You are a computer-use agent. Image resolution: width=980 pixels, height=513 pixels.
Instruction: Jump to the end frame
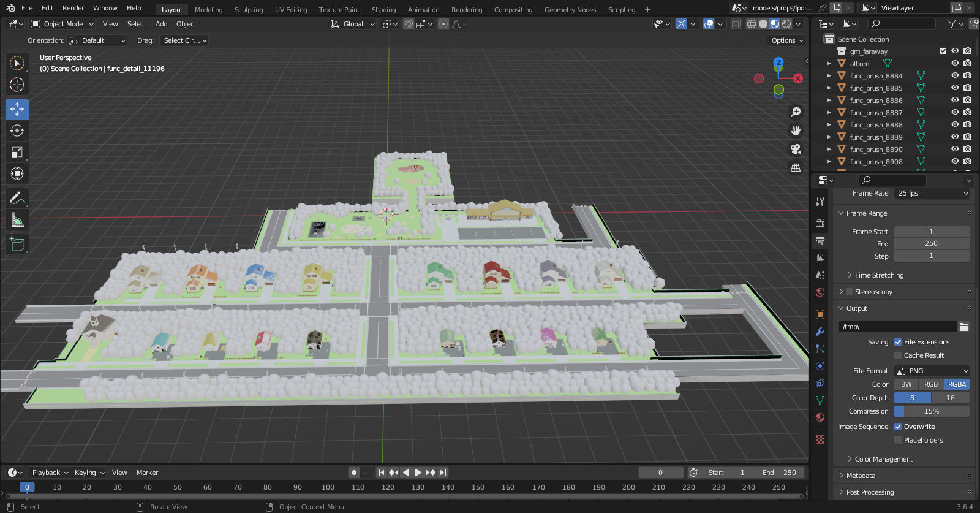[443, 473]
